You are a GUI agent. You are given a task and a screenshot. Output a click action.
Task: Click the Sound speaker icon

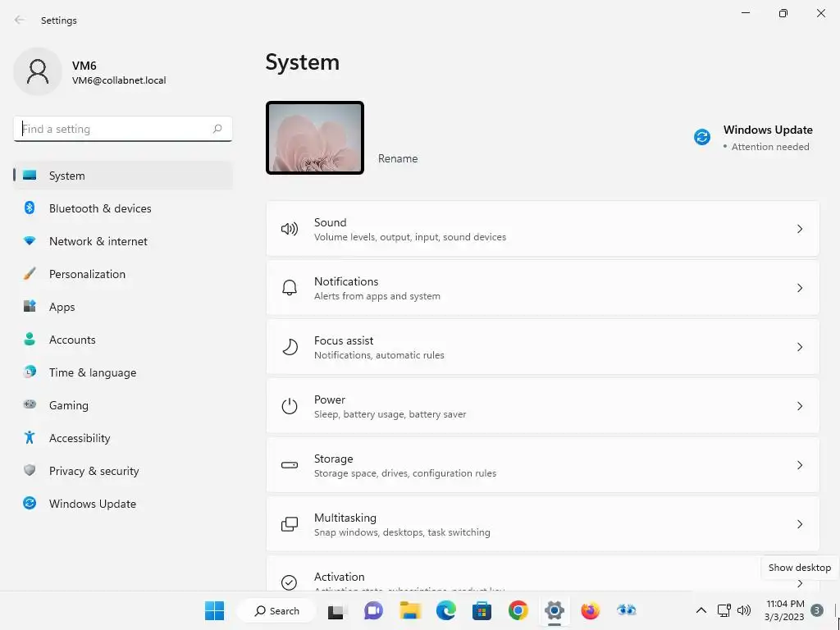click(x=290, y=230)
